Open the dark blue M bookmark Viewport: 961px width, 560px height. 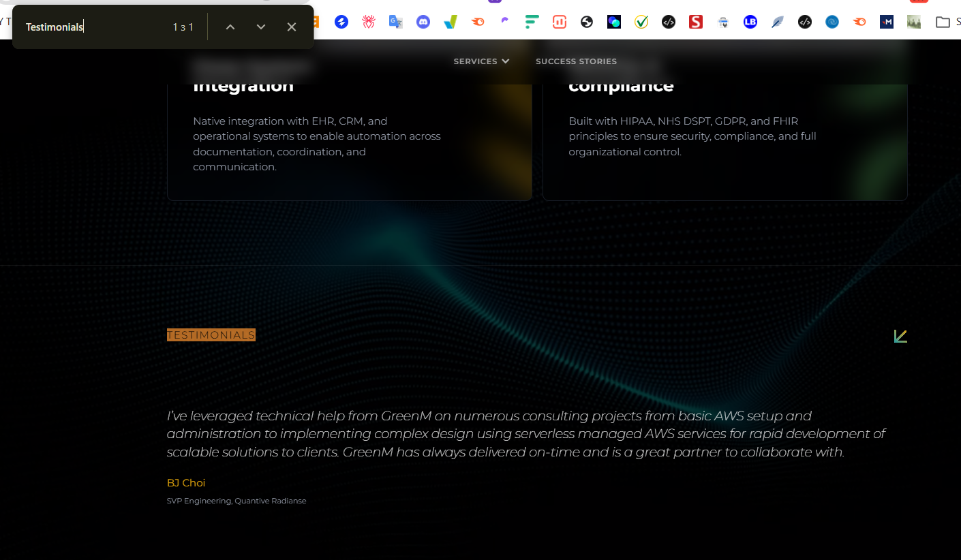point(887,22)
